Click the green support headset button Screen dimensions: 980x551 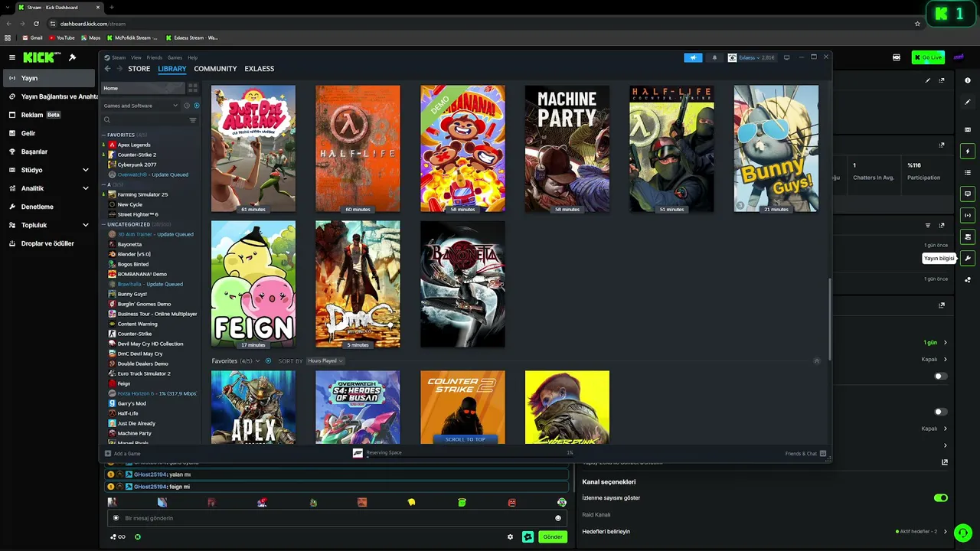[x=963, y=533]
